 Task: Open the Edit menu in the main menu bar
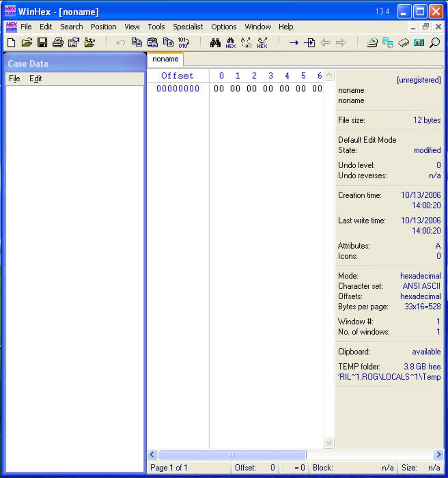tap(46, 27)
